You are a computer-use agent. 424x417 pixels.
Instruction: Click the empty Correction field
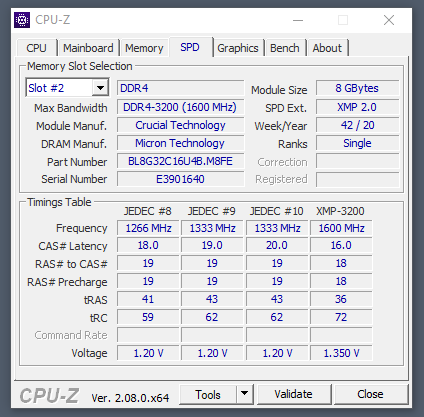(x=357, y=161)
